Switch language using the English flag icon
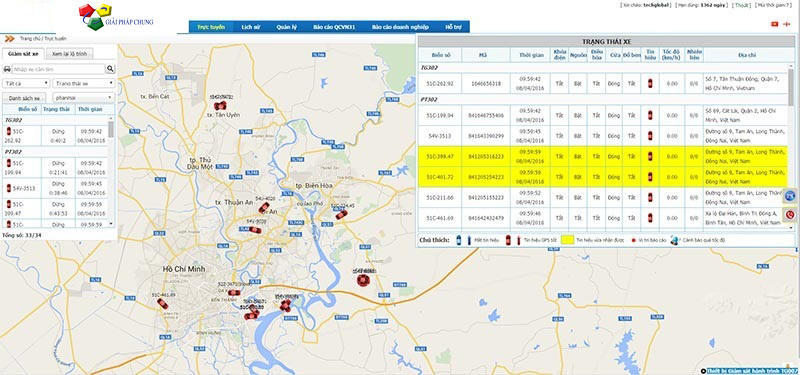The width and height of the screenshot is (800, 375). click(x=786, y=24)
